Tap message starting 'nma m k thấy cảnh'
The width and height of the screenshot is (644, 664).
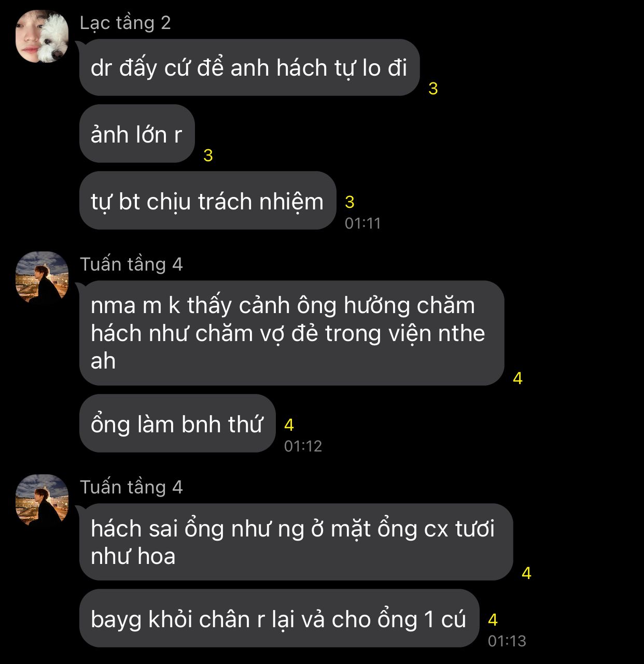pyautogui.click(x=291, y=333)
